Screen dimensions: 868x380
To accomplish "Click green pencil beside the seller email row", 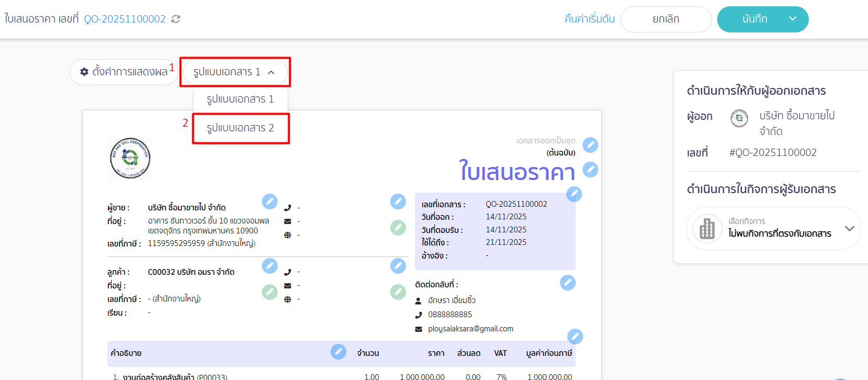I will click(398, 228).
